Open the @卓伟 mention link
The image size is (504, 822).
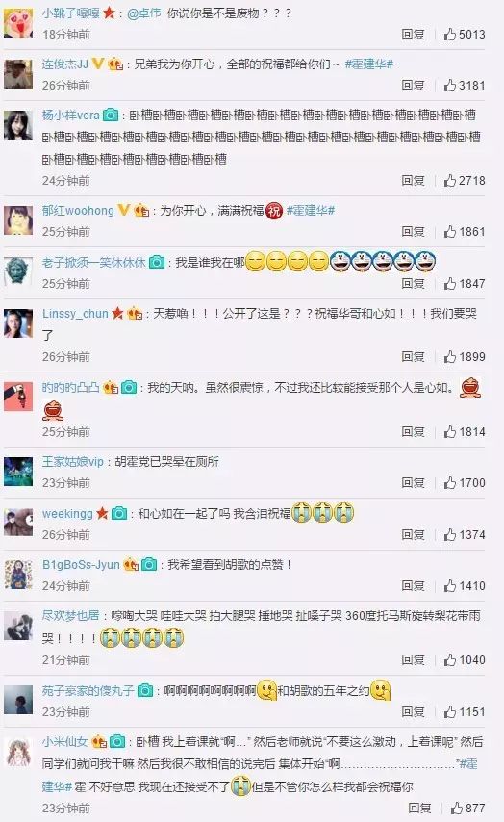pos(144,13)
